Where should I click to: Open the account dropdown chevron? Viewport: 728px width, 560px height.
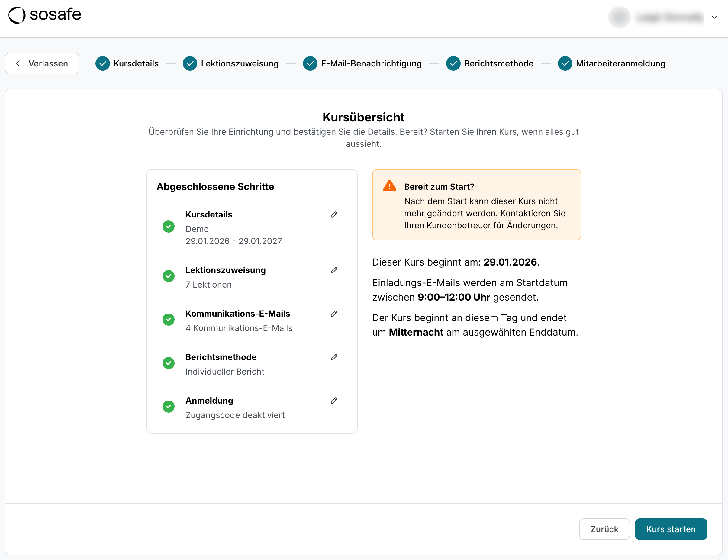tap(714, 17)
